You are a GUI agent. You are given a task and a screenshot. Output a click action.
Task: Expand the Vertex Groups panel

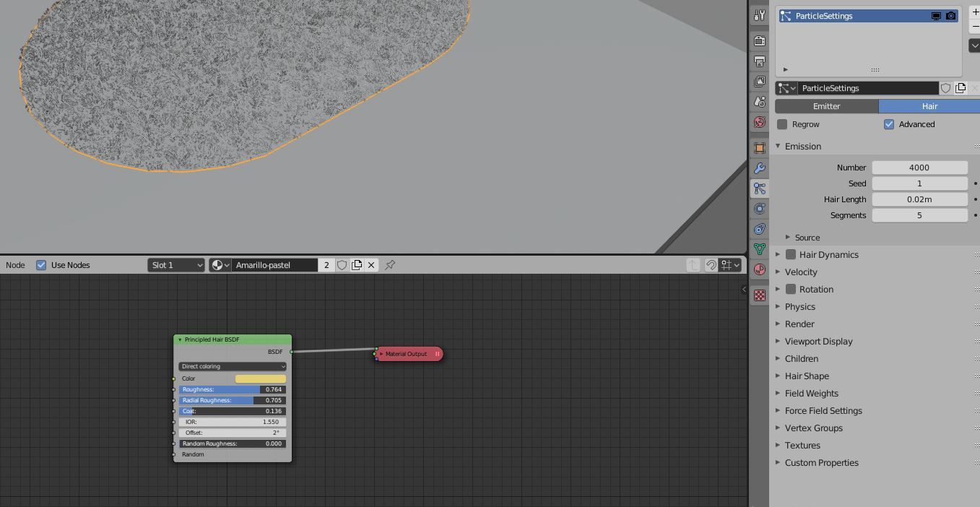(813, 428)
